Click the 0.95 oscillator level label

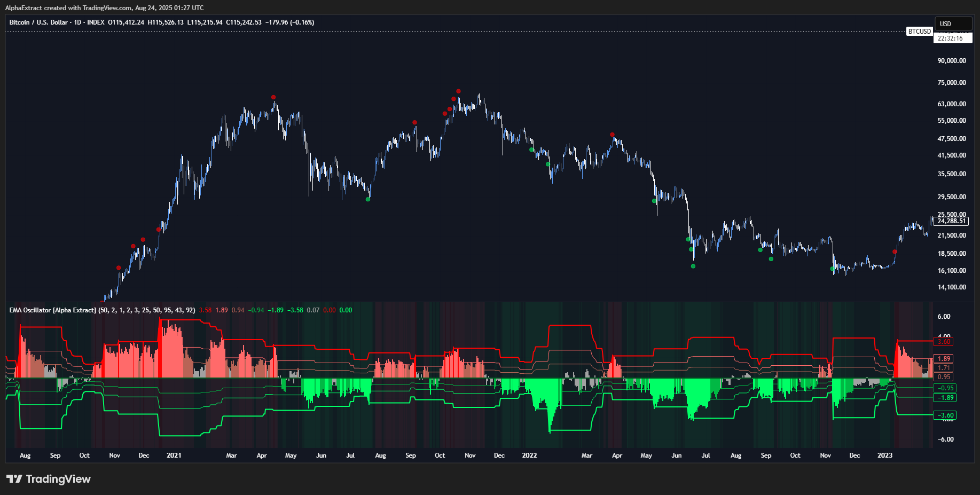pyautogui.click(x=944, y=377)
